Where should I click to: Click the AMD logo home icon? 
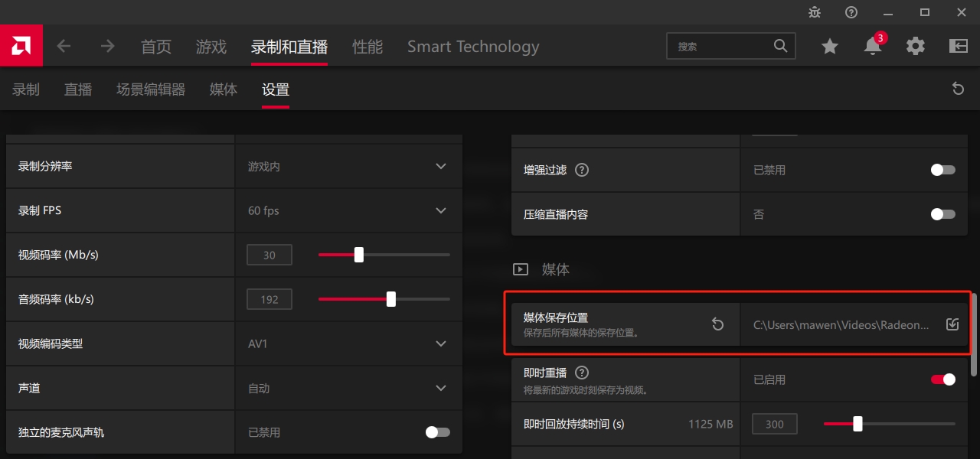point(21,47)
